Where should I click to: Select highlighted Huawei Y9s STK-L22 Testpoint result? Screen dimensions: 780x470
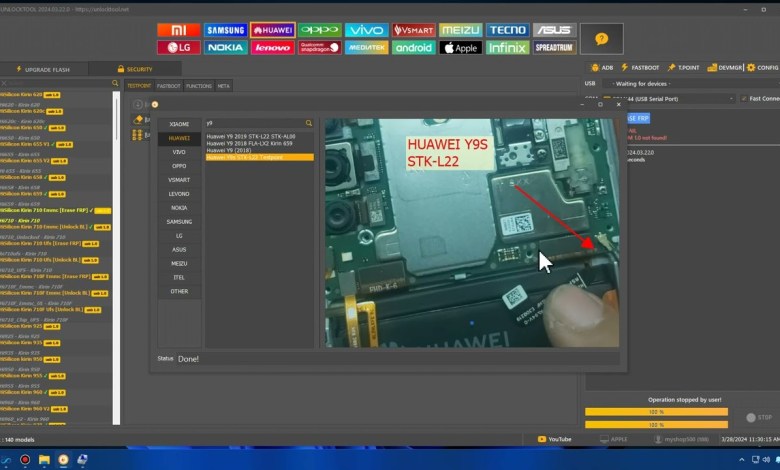pos(260,157)
